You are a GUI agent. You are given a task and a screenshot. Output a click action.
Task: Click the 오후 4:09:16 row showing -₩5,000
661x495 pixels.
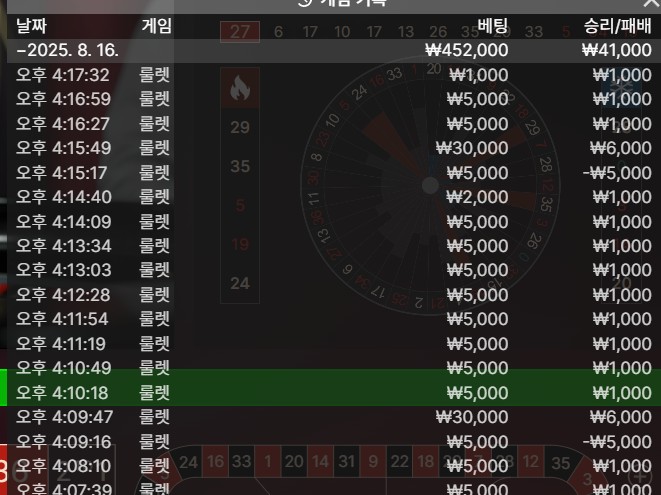click(x=333, y=441)
